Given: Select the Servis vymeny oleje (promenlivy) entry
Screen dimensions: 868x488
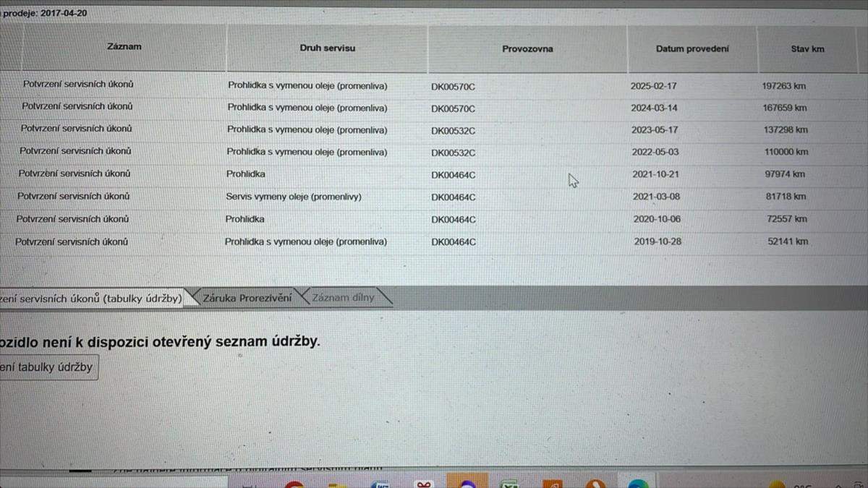Looking at the screenshot, I should pos(293,197).
